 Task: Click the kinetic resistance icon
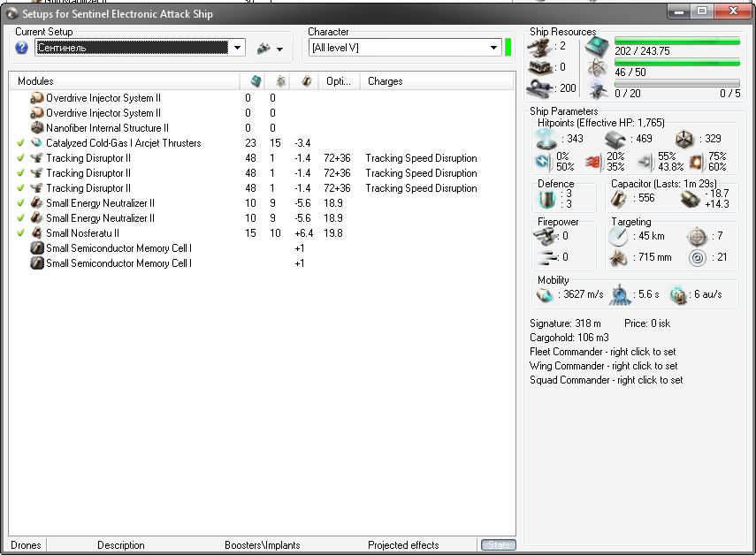coord(645,163)
